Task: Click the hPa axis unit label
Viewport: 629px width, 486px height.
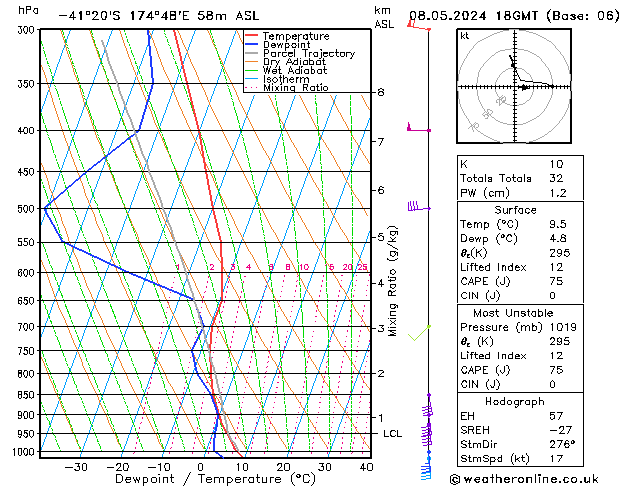Action: [x=28, y=11]
